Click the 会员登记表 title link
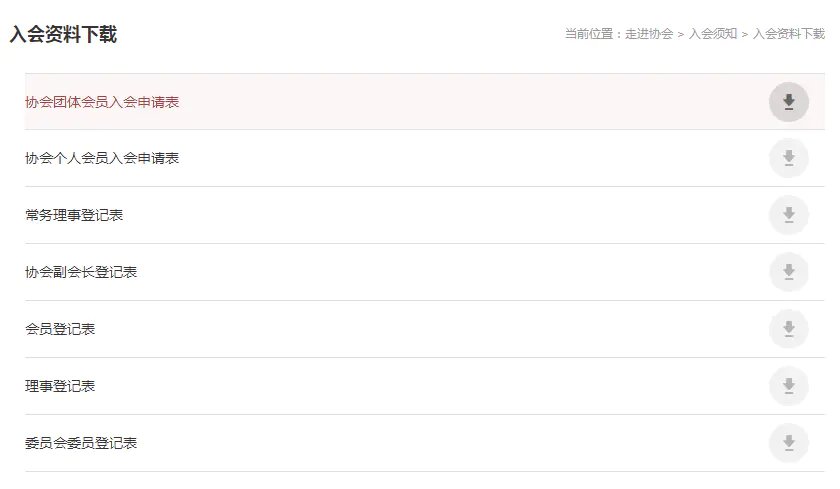Viewport: 840px width, 489px height. point(60,329)
